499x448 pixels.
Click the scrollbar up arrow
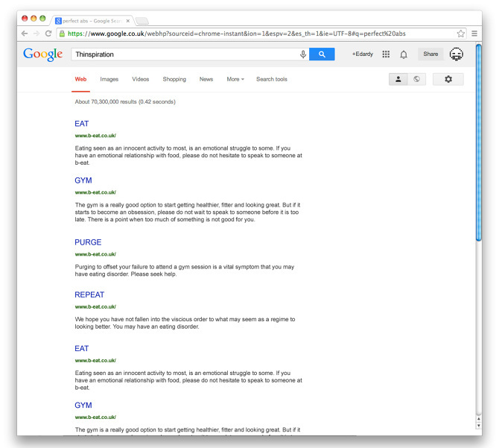coord(479,419)
